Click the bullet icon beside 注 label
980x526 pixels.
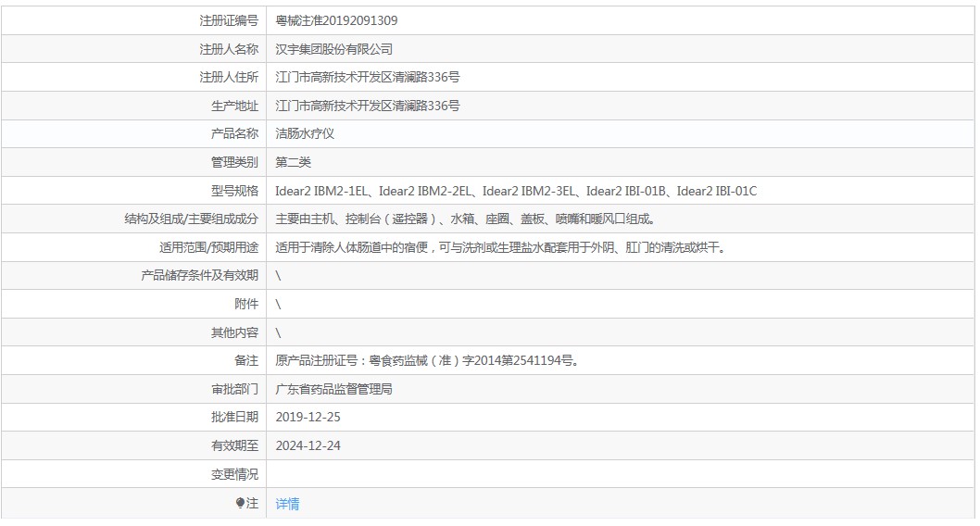pos(240,503)
